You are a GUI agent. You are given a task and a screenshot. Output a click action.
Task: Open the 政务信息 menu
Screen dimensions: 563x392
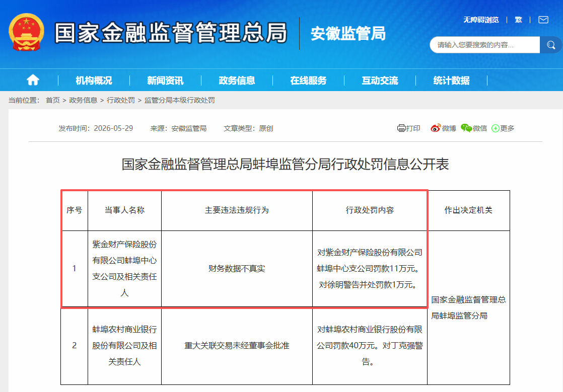[x=237, y=81]
